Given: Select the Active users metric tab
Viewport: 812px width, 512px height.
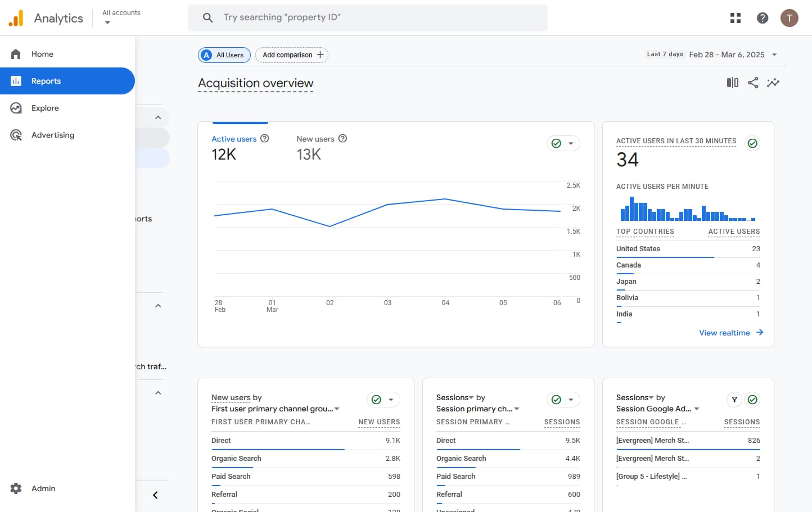Looking at the screenshot, I should coord(234,139).
